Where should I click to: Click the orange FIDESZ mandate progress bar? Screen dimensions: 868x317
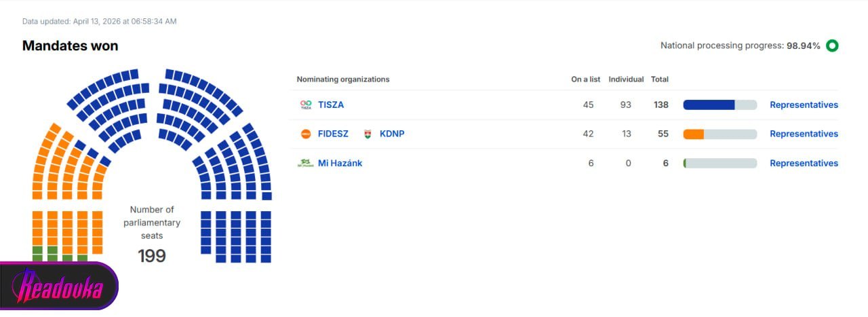coord(719,134)
